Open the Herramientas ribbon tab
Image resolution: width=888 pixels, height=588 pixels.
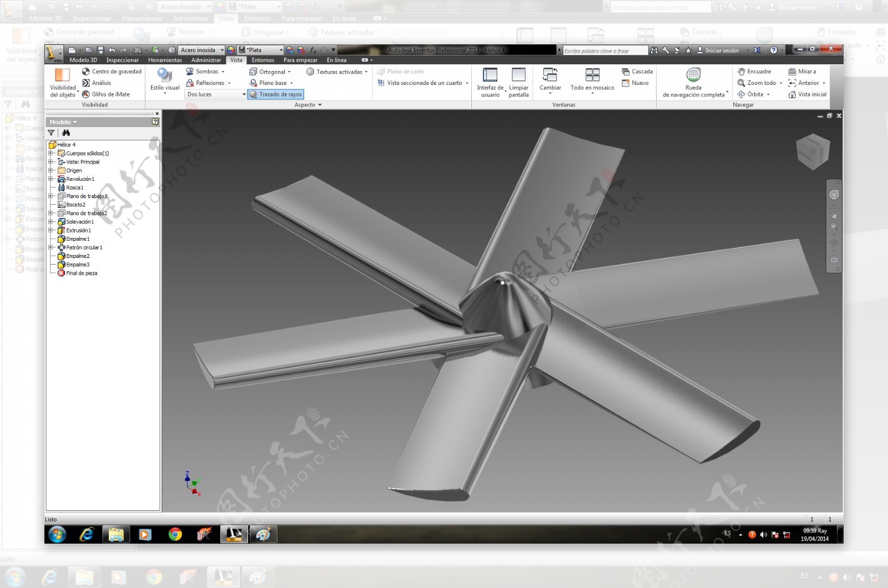pos(165,60)
